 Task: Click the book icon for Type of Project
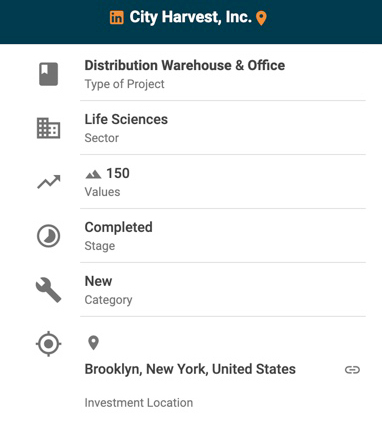click(49, 74)
